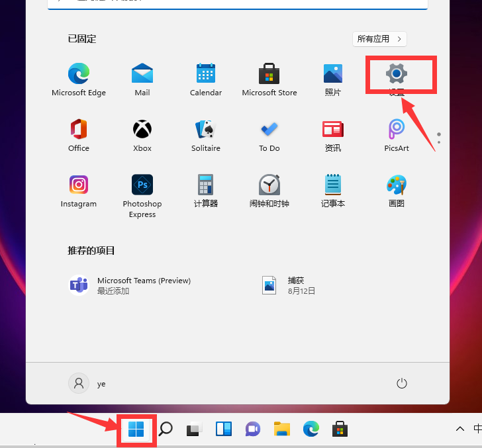The width and height of the screenshot is (482, 448).
Task: Open Task View on taskbar
Action: [x=195, y=429]
